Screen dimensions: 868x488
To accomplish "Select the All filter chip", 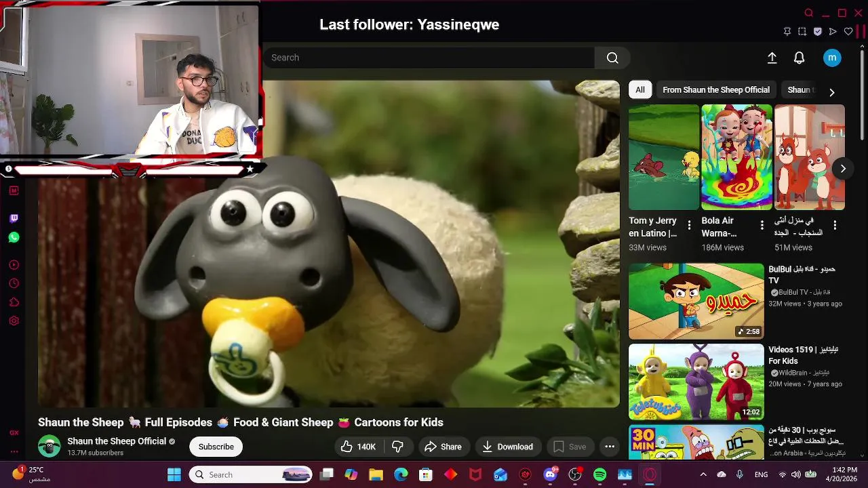I will click(640, 89).
